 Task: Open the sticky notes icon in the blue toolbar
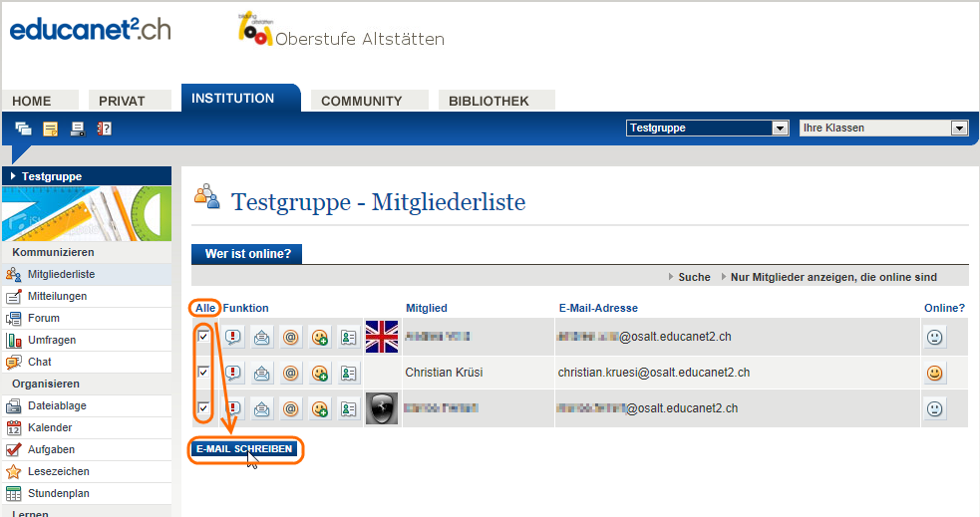(50, 129)
